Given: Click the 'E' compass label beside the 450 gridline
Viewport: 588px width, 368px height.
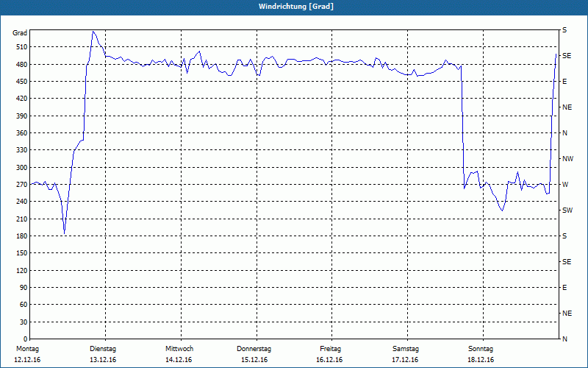Looking at the screenshot, I should click(564, 82).
